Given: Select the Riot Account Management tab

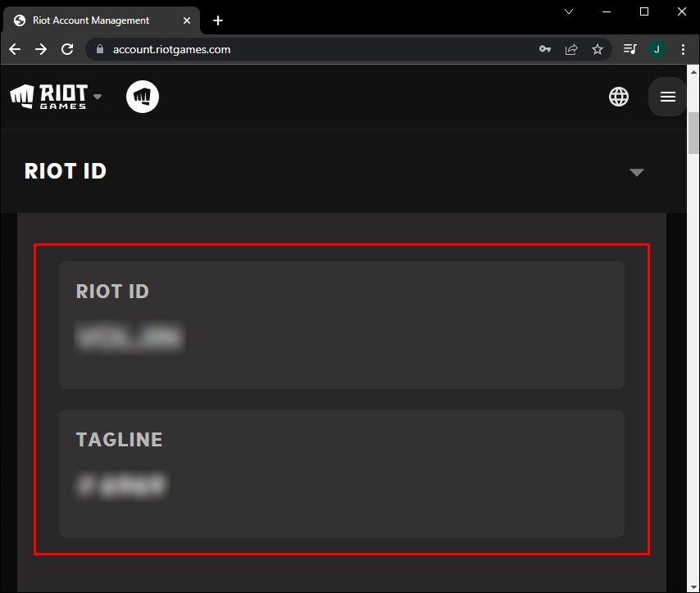Looking at the screenshot, I should (90, 20).
